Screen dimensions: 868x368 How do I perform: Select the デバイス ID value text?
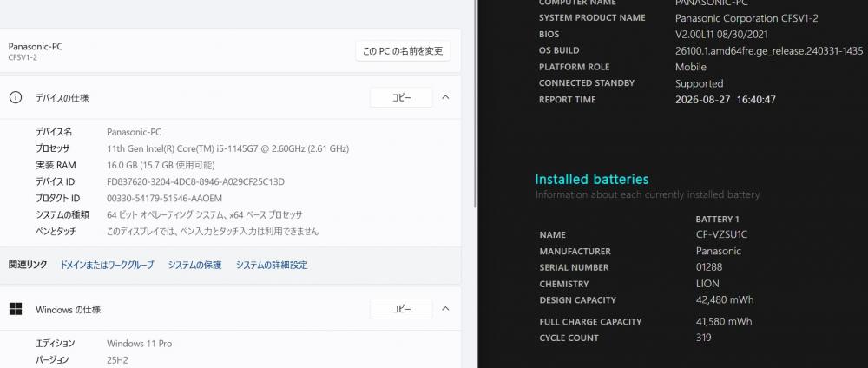coord(195,181)
